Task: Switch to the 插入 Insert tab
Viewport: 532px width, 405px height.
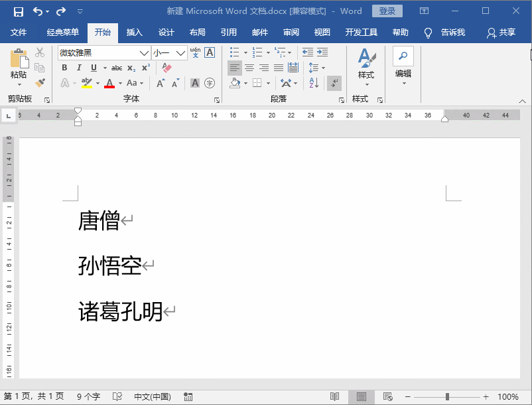Action: click(x=135, y=33)
